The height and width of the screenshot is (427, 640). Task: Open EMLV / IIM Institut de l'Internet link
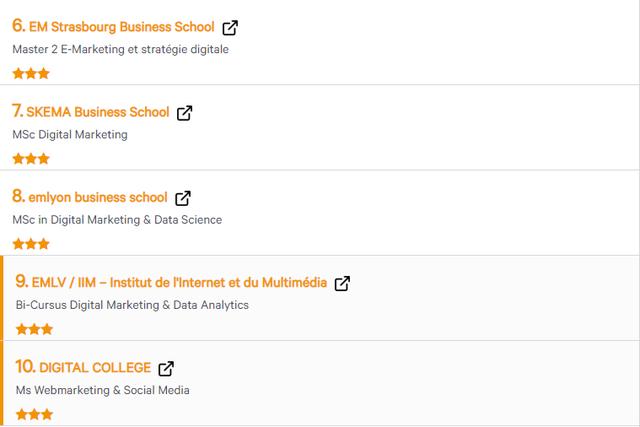coord(179,282)
